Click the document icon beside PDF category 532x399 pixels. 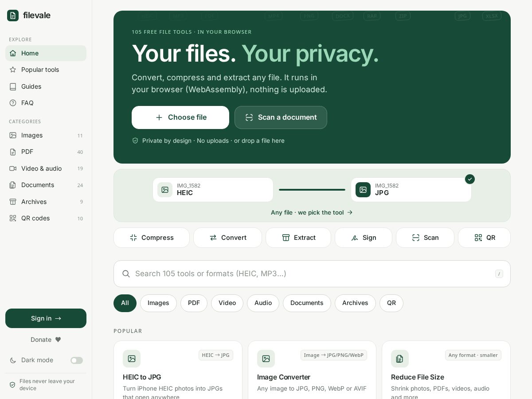click(13, 152)
